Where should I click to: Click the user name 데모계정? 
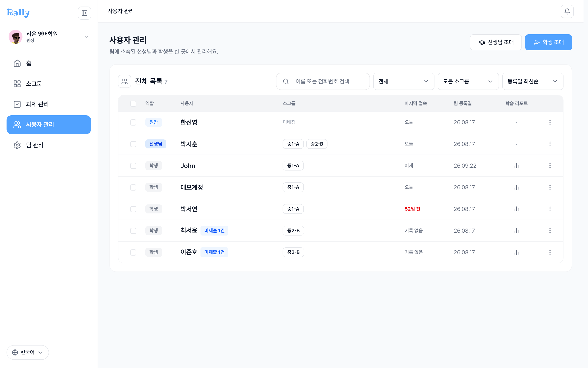(192, 187)
